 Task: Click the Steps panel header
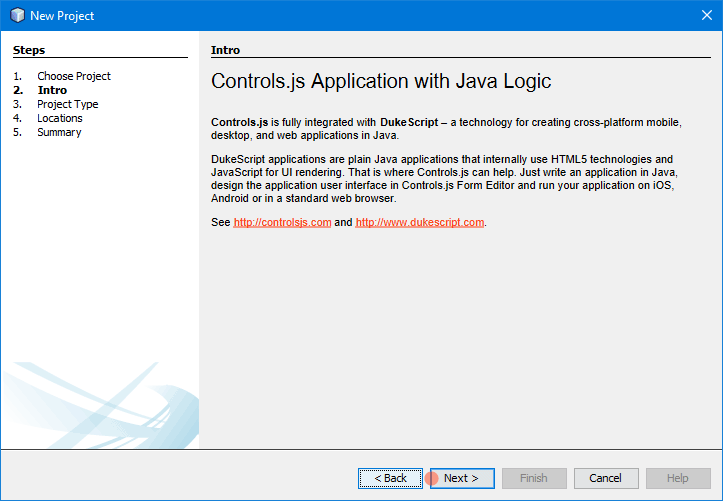[29, 50]
